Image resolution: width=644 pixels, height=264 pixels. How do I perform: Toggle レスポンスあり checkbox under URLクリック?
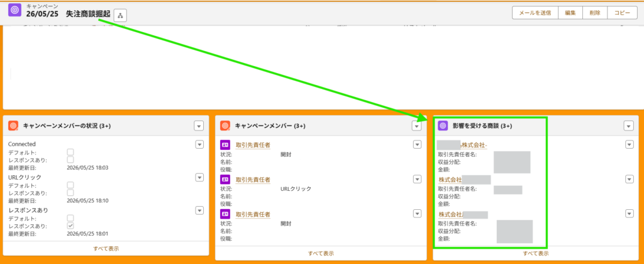tap(70, 192)
